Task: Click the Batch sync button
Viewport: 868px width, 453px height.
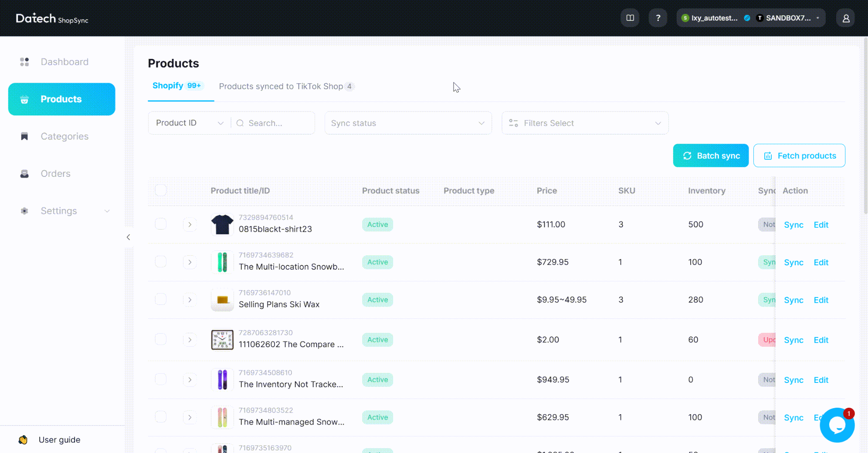Action: (x=711, y=156)
